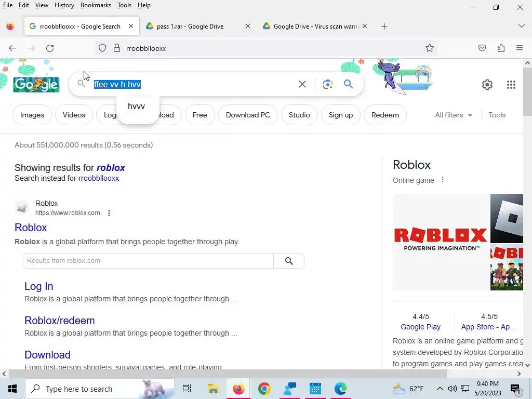
Task: Open the Google apps grid
Action: pos(511,85)
